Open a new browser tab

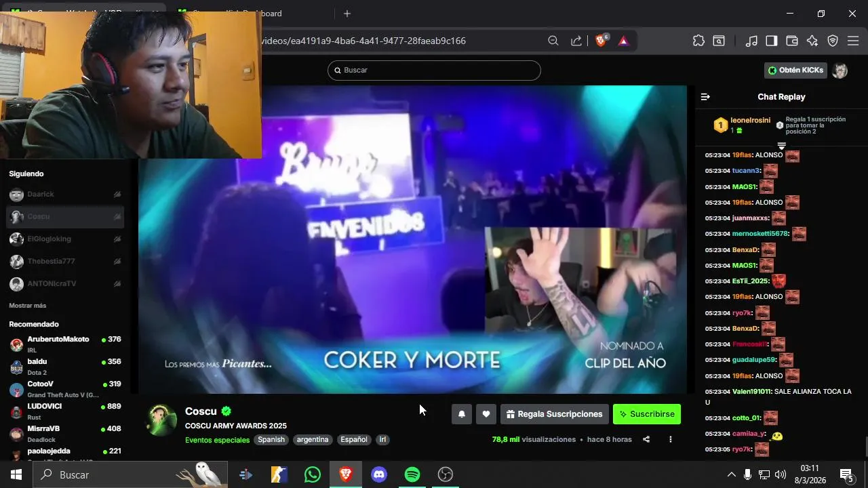tap(347, 14)
